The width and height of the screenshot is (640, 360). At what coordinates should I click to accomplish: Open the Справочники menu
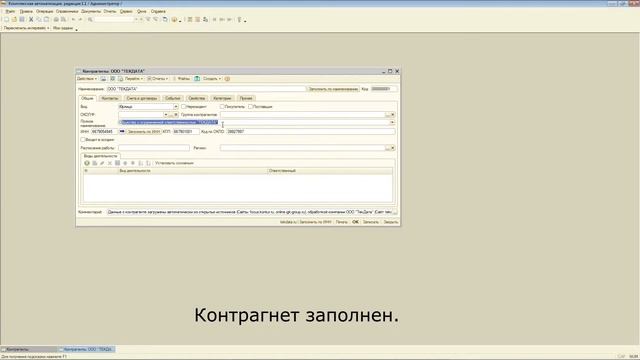pos(67,11)
